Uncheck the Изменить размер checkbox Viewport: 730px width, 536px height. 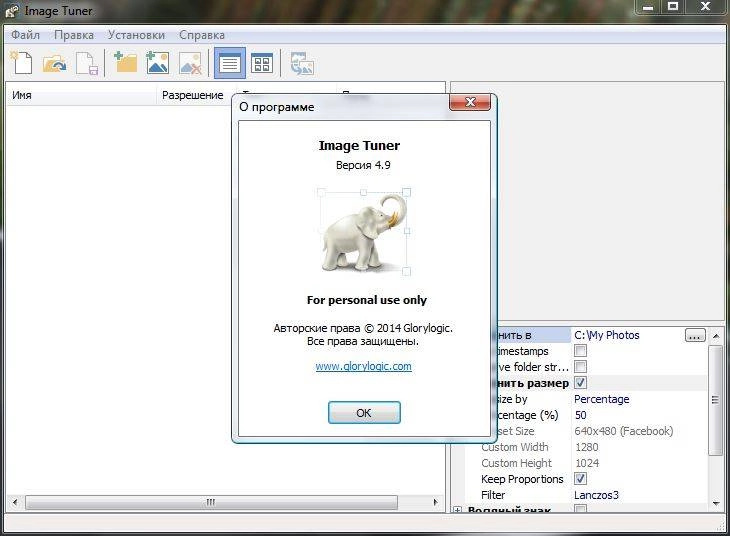coord(580,383)
